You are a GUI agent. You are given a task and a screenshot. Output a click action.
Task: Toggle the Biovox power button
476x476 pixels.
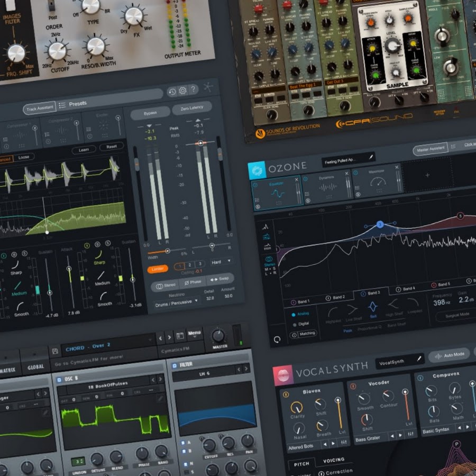[286, 395]
